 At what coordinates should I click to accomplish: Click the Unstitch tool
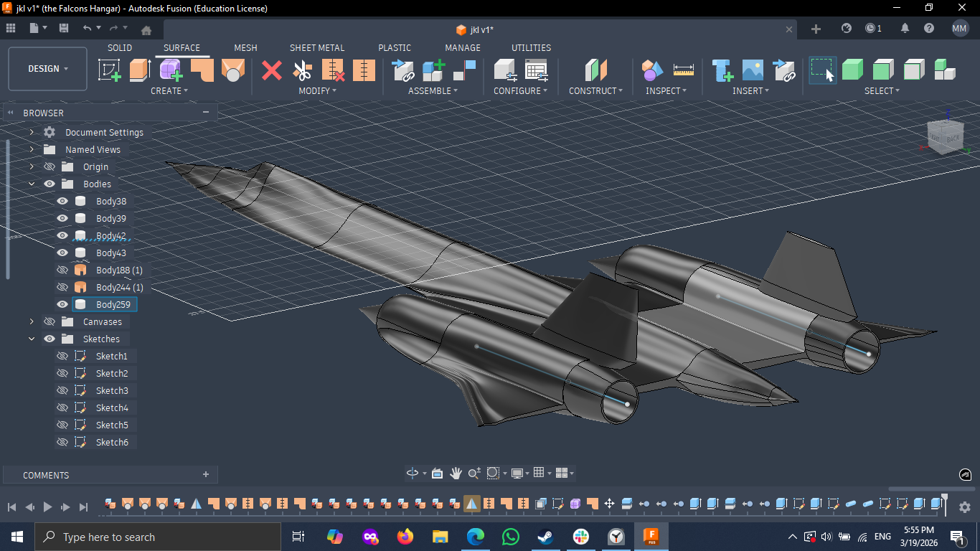334,70
